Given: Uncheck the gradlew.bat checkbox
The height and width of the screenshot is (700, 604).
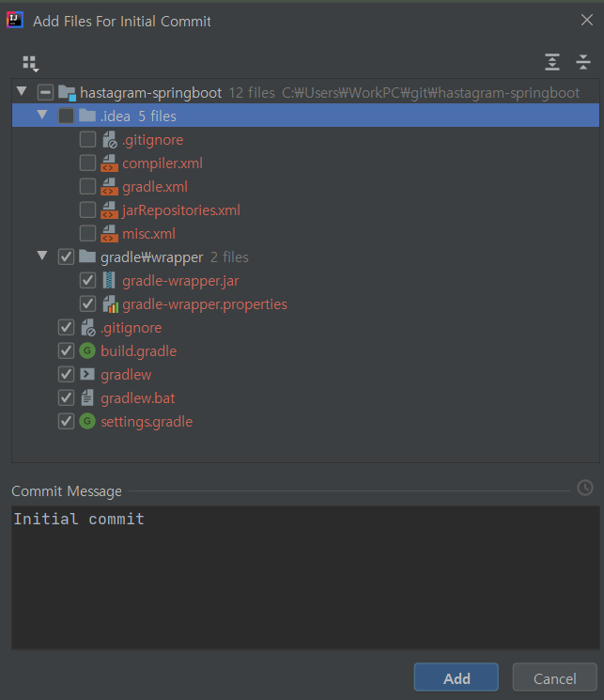Looking at the screenshot, I should coord(66,397).
